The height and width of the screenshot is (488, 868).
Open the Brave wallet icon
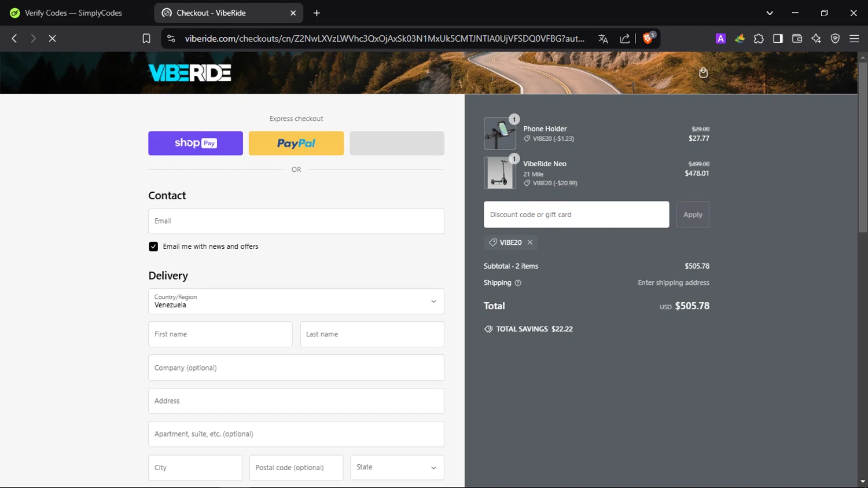[x=797, y=38]
